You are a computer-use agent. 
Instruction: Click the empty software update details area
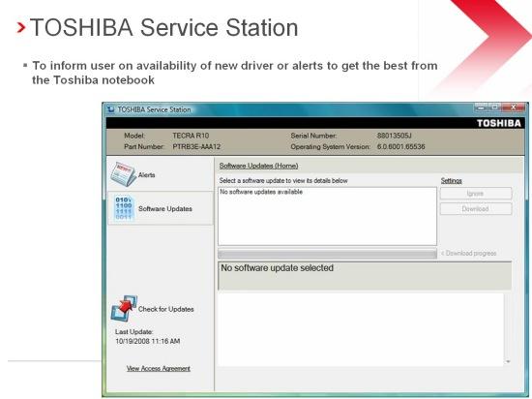(x=361, y=329)
